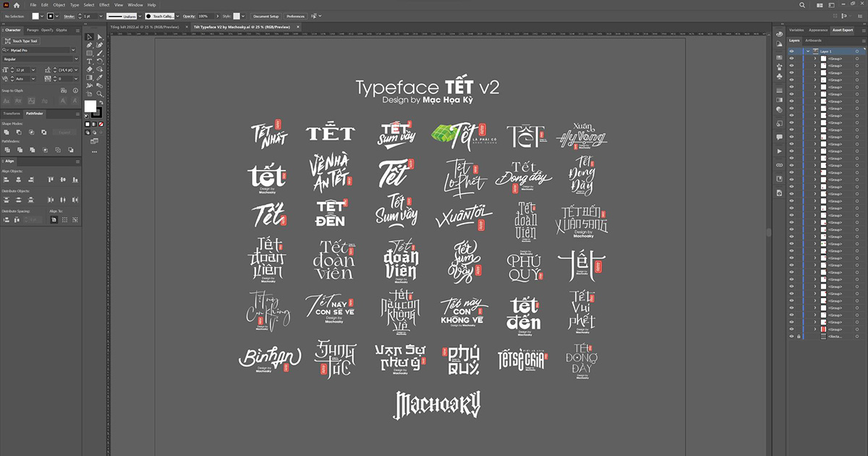Screen dimensions: 868x456
Task: Select the Rectangle tool
Action: (89, 53)
